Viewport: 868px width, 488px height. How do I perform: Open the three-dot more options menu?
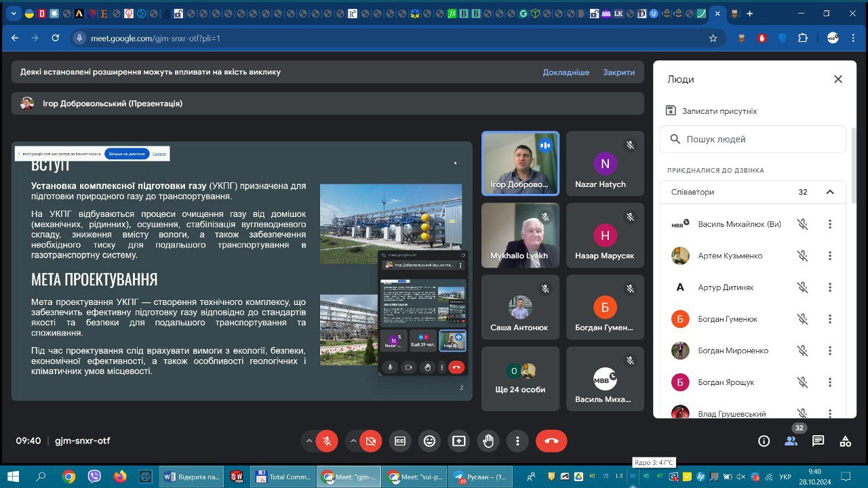[x=517, y=441]
